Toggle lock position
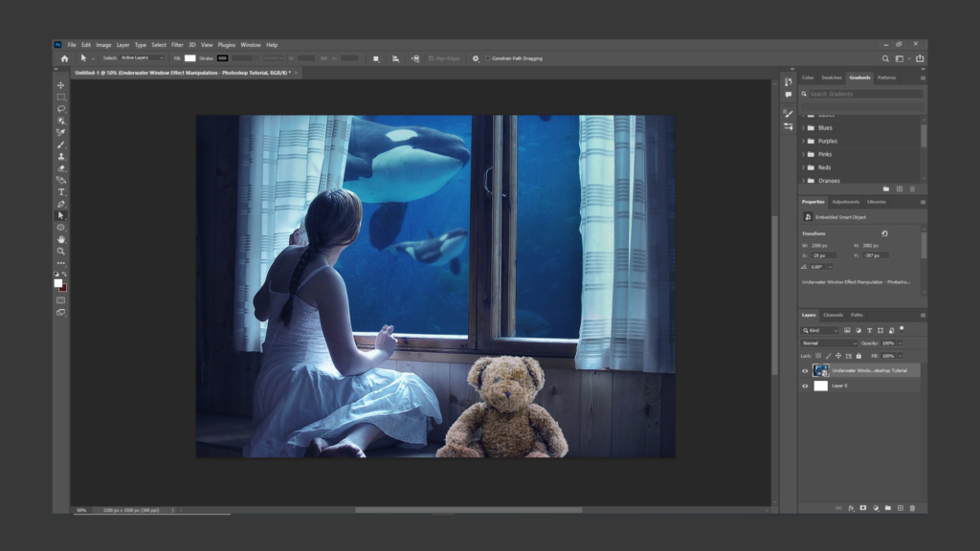The image size is (980, 551). (838, 356)
